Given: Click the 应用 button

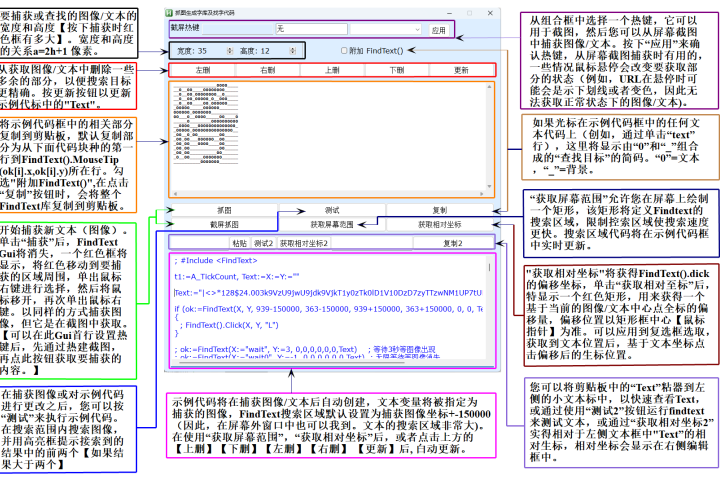Looking at the screenshot, I should coord(439,30).
